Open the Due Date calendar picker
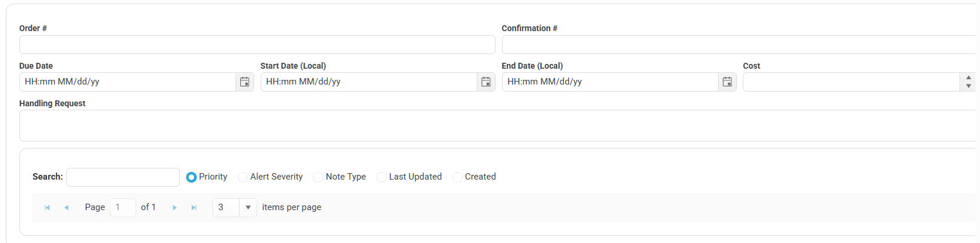The width and height of the screenshot is (980, 243). click(245, 82)
